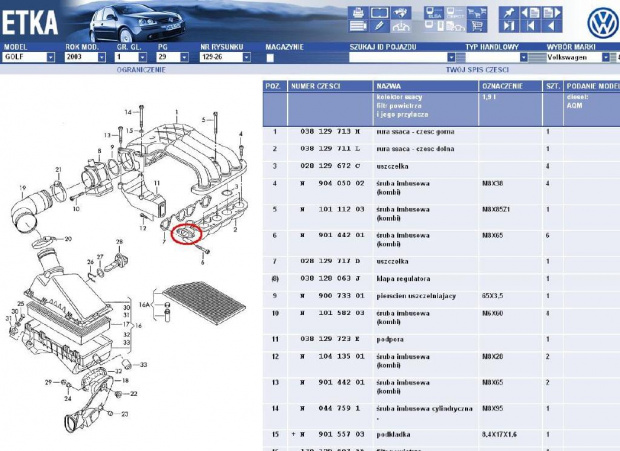Select row 'podkladka'
This screenshot has width=620, height=451.
pyautogui.click(x=393, y=434)
